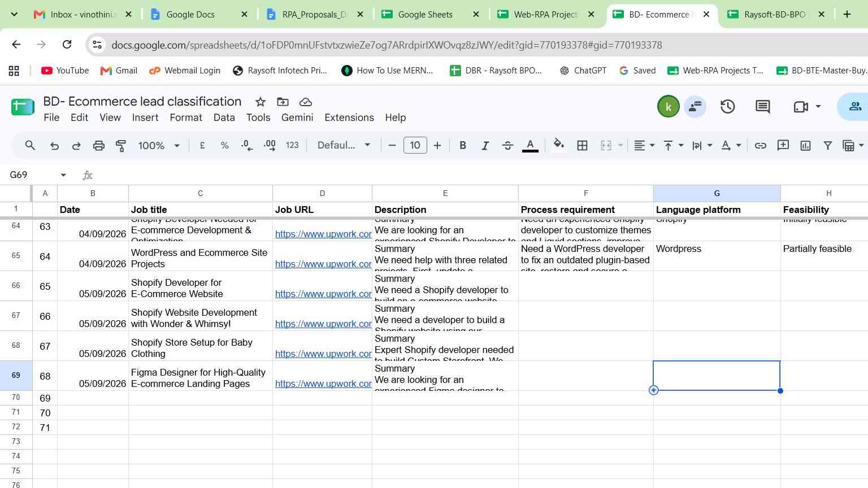Open the Default font dropdown

click(x=344, y=146)
